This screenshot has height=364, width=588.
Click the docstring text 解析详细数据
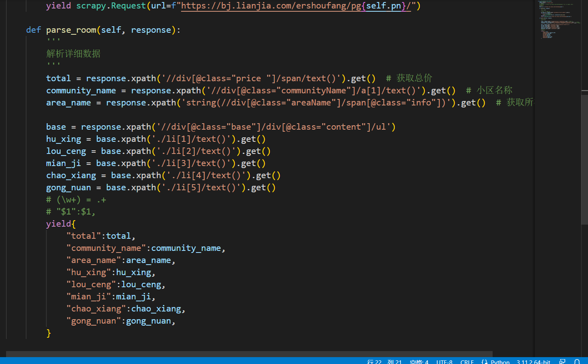tap(74, 54)
